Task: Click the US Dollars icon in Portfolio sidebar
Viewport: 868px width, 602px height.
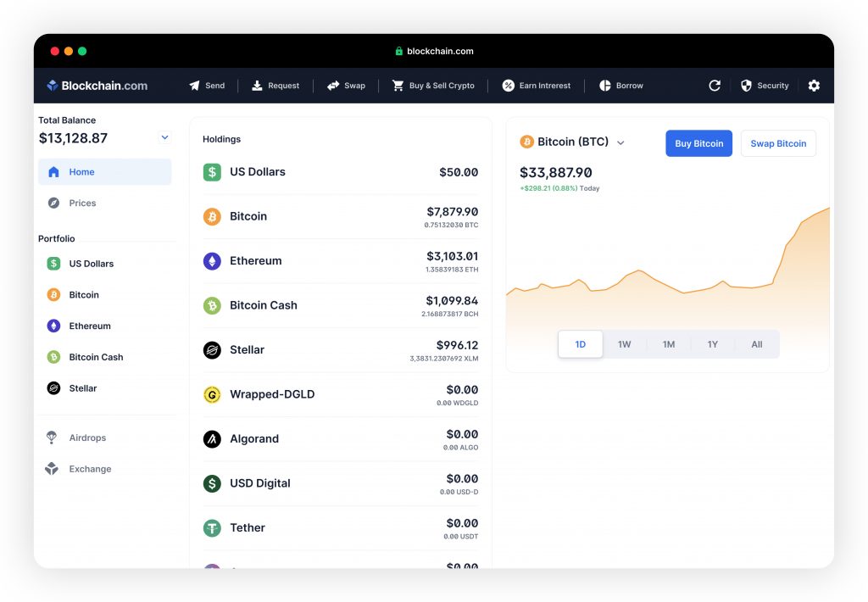Action: 53,264
